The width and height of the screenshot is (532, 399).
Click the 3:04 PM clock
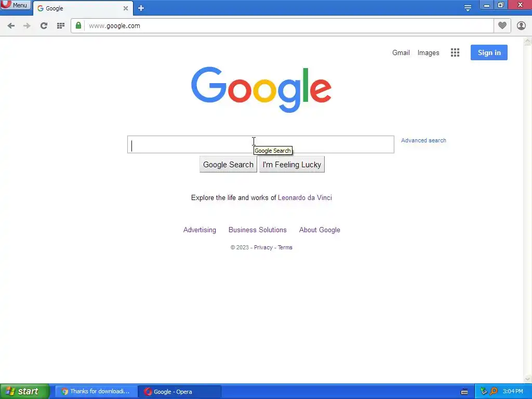pyautogui.click(x=513, y=392)
